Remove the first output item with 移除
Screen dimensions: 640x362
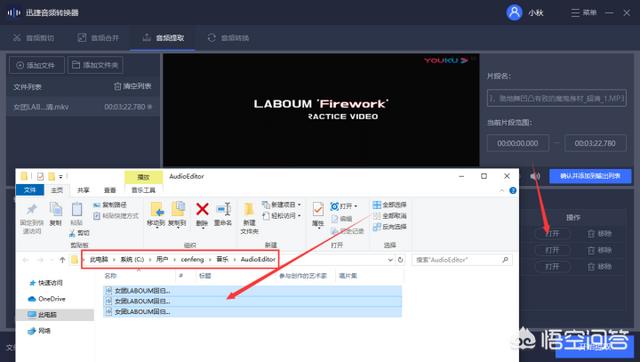(599, 234)
